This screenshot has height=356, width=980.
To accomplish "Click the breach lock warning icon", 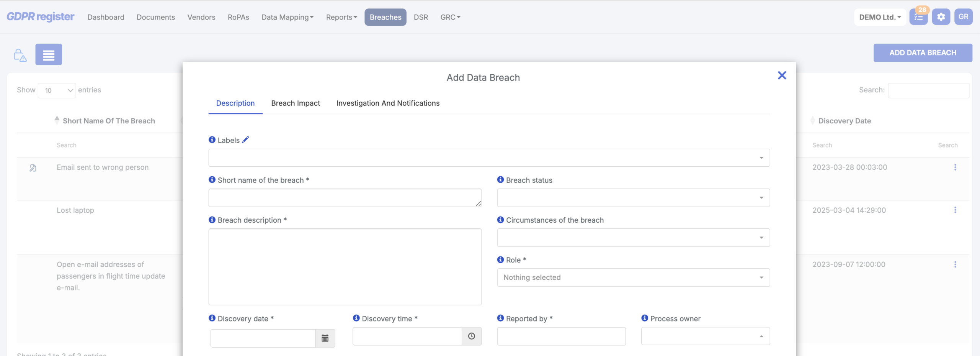I will click(x=20, y=55).
